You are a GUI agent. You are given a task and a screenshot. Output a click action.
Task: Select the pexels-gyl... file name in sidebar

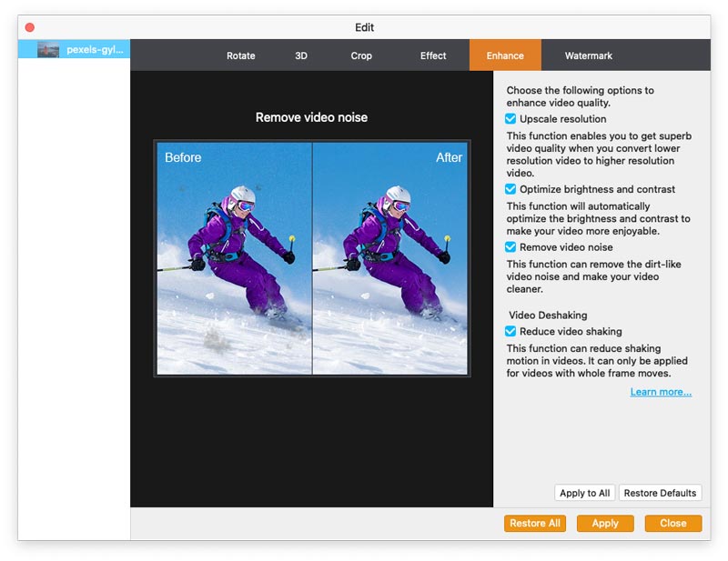96,49
